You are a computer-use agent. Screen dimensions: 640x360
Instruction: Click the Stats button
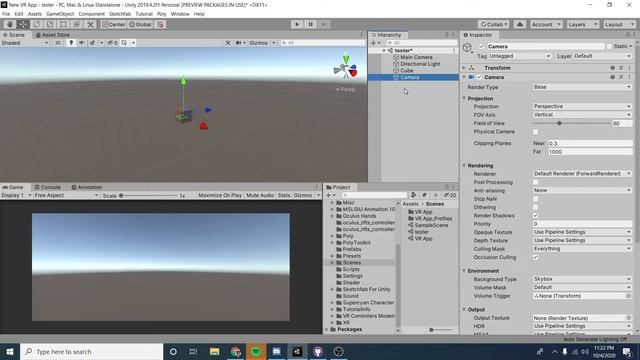click(x=284, y=196)
